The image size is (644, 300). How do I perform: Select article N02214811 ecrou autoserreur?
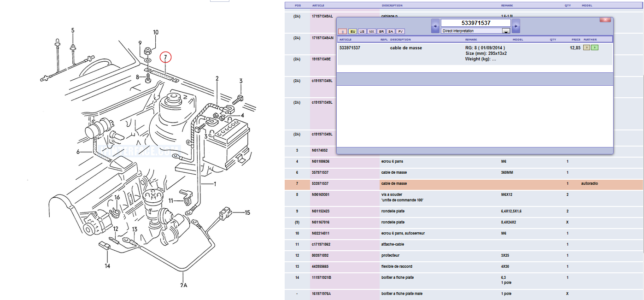(x=464, y=234)
